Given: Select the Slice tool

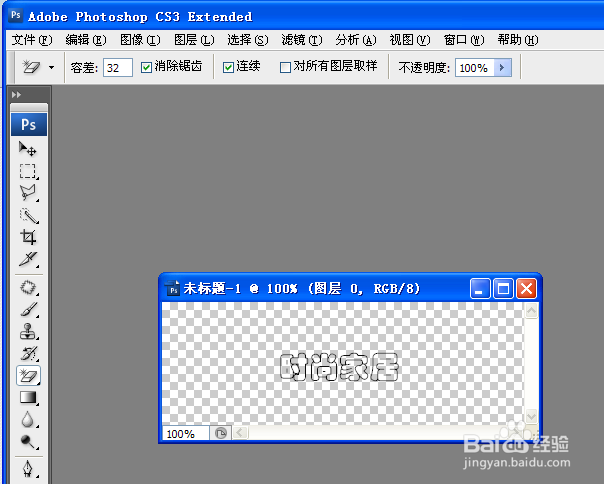Looking at the screenshot, I should (28, 259).
